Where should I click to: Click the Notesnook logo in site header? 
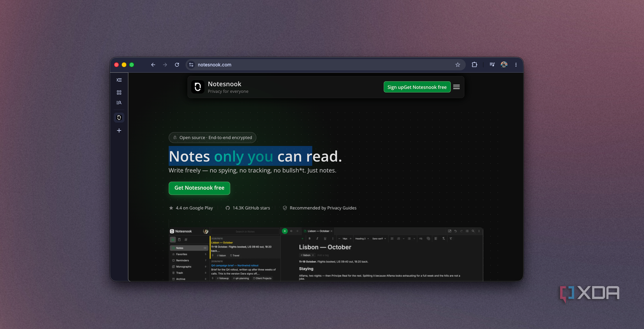tap(197, 87)
